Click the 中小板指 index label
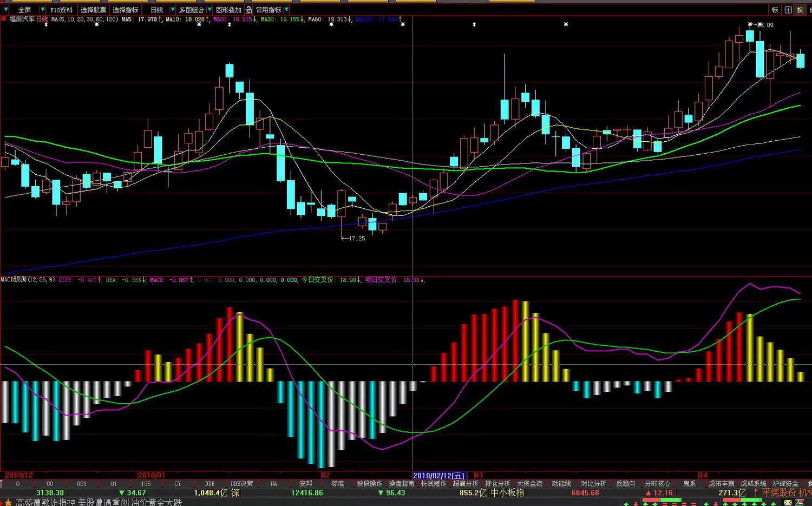Image resolution: width=812 pixels, height=506 pixels. [x=507, y=493]
